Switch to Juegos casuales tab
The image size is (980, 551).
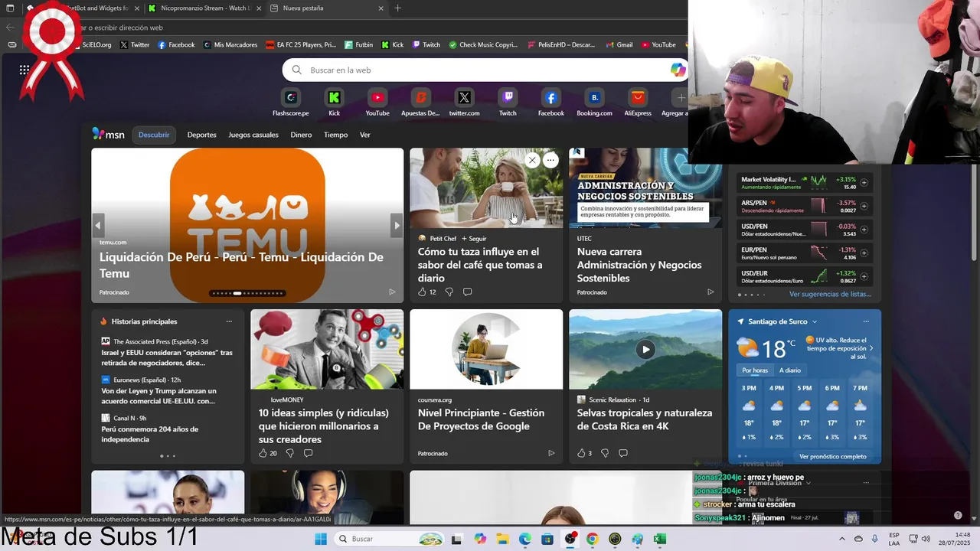[x=253, y=135]
